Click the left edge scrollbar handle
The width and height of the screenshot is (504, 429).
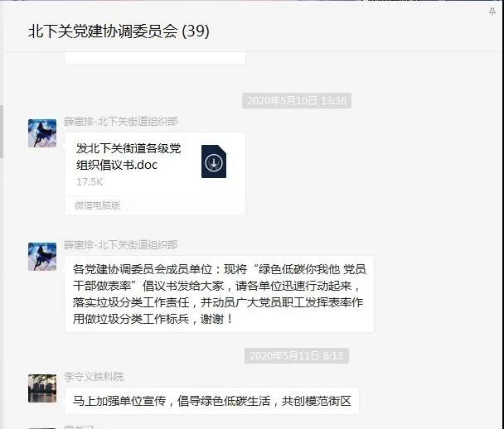tap(2, 132)
